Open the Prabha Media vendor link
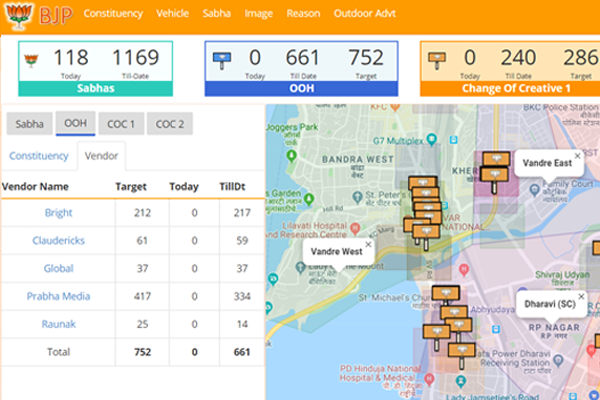600x400 pixels. (x=58, y=296)
